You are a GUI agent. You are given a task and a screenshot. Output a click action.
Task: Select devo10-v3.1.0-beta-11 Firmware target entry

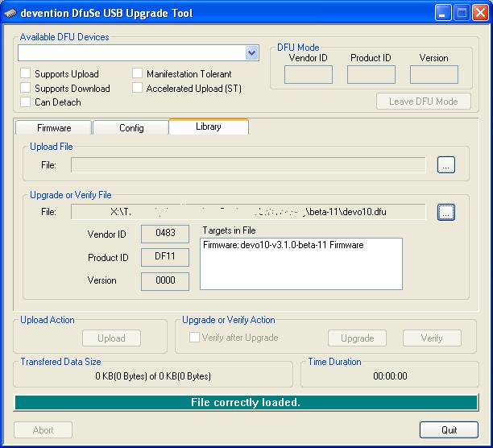tap(283, 245)
